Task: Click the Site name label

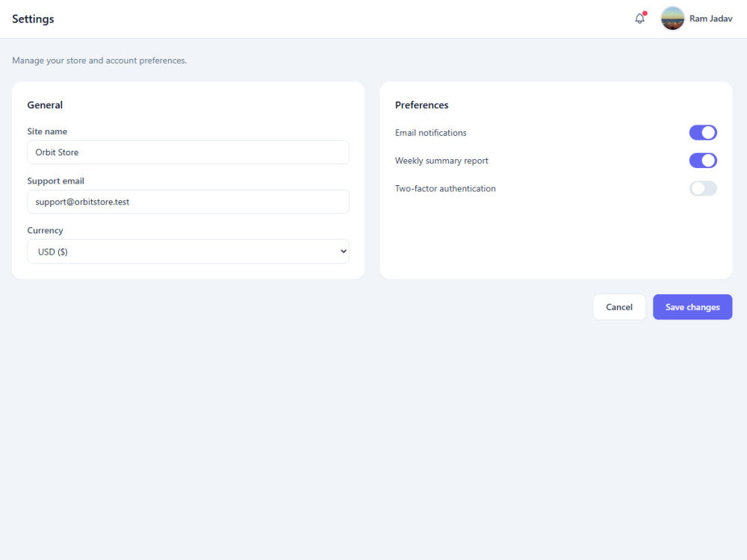Action: point(47,131)
